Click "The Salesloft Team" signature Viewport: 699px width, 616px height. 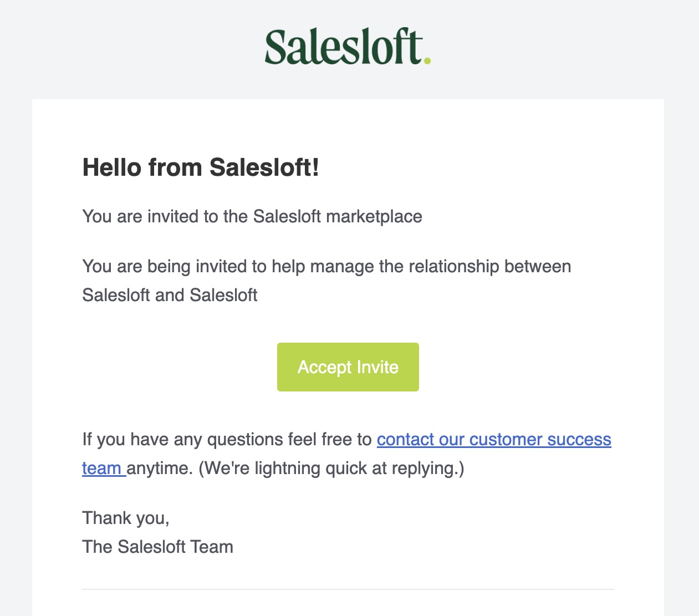158,547
